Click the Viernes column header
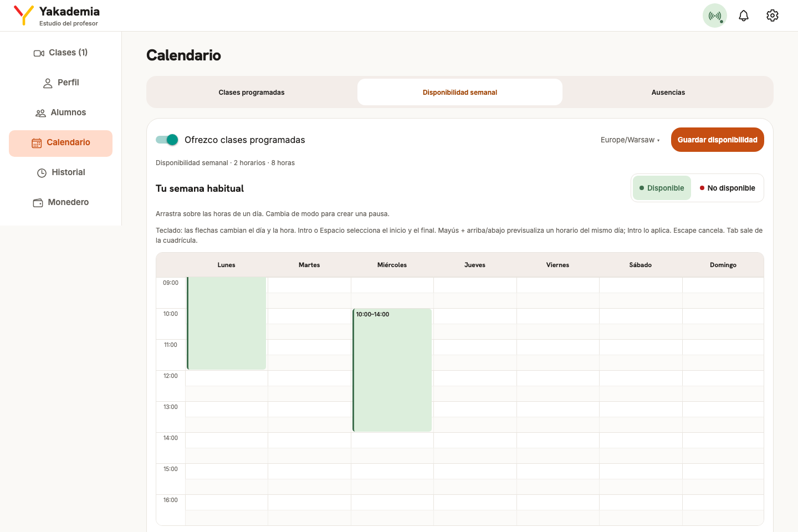Image resolution: width=798 pixels, height=532 pixels. pos(557,265)
